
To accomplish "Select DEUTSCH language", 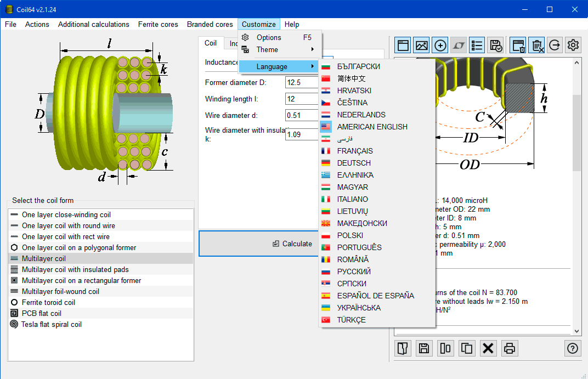I will (x=377, y=163).
